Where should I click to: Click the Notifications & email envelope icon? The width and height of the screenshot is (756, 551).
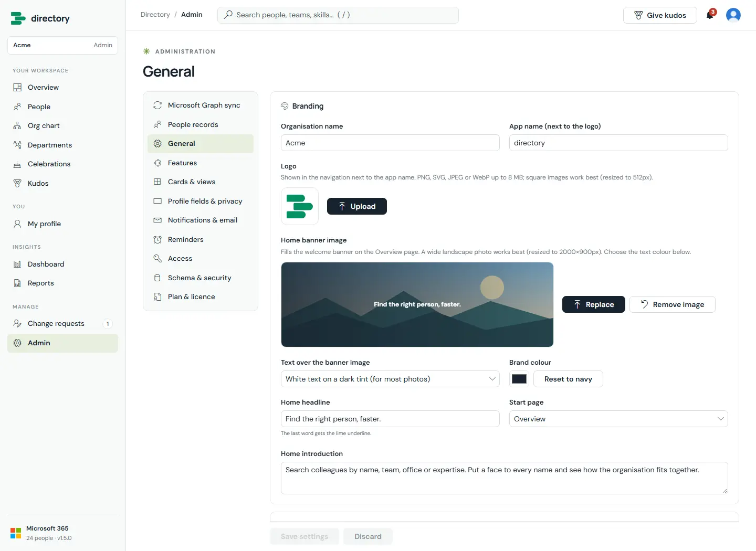pos(157,220)
